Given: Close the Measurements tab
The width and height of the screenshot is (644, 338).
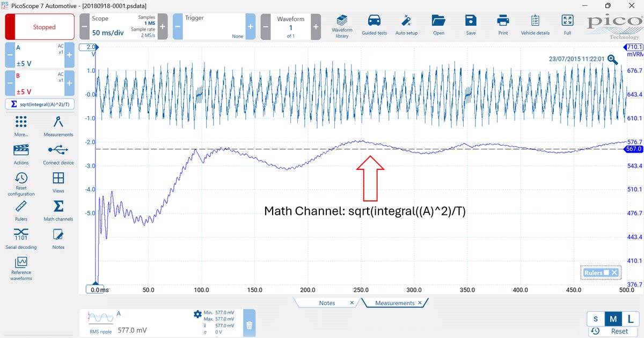Looking at the screenshot, I should [x=420, y=303].
